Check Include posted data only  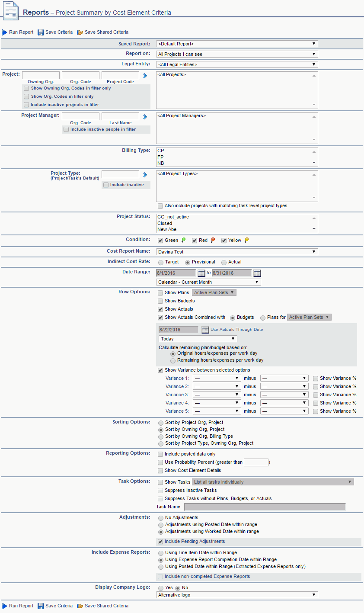tap(161, 454)
